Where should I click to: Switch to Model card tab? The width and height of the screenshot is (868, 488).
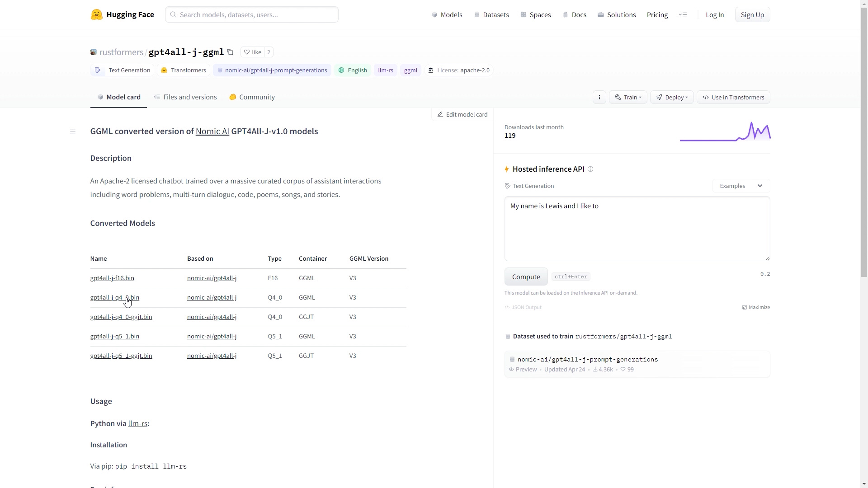pyautogui.click(x=118, y=97)
